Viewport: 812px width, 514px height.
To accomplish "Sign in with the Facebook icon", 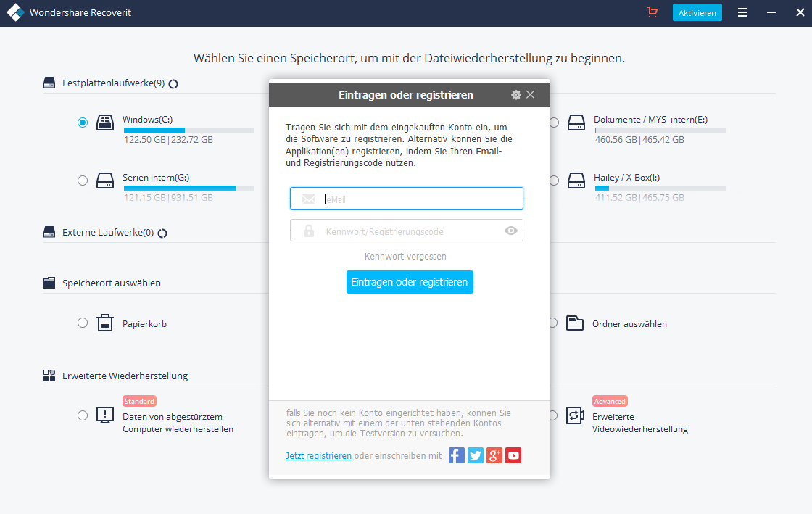I will 457,455.
